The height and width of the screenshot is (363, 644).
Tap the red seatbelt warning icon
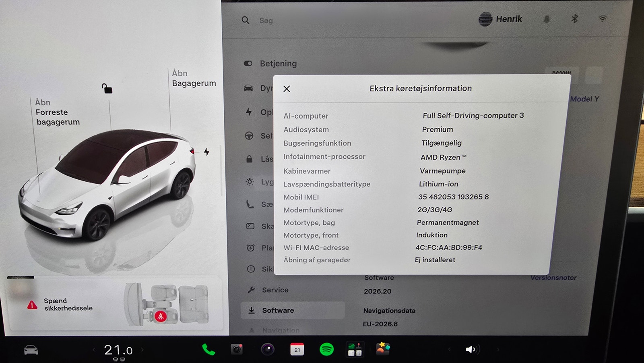[161, 316]
